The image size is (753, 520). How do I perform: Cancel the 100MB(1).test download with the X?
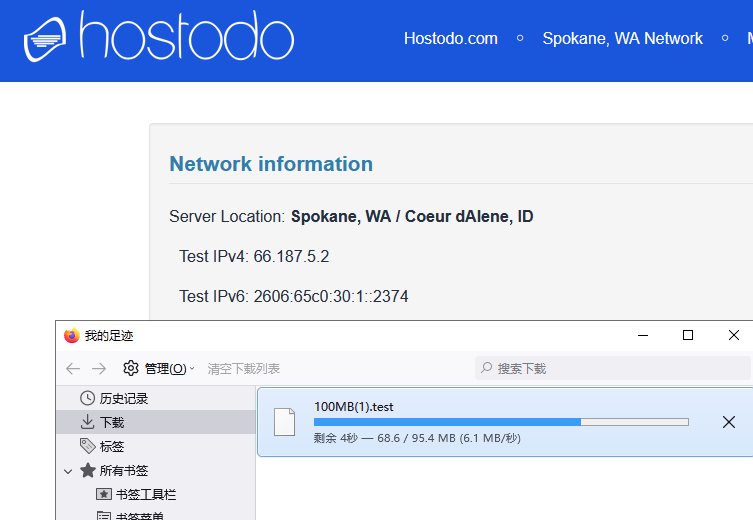click(729, 422)
